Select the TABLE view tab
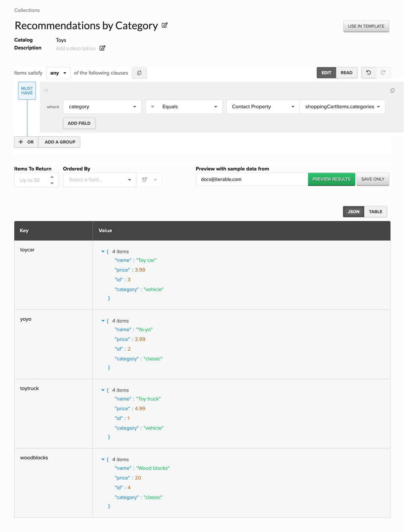Viewport: 404px width, 532px height. click(x=376, y=212)
